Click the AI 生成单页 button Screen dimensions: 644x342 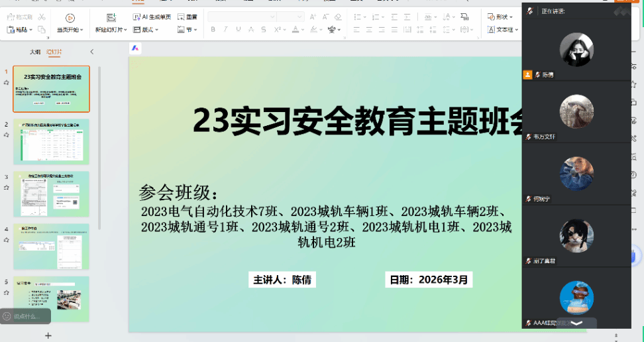[x=151, y=17]
